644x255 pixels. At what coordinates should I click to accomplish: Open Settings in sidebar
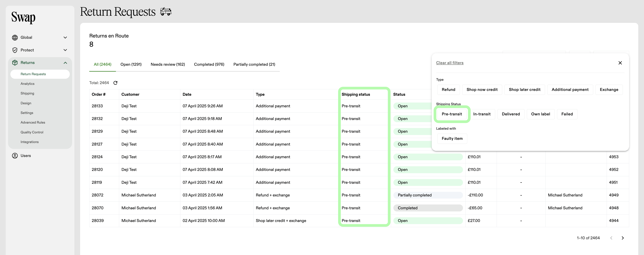(x=27, y=113)
